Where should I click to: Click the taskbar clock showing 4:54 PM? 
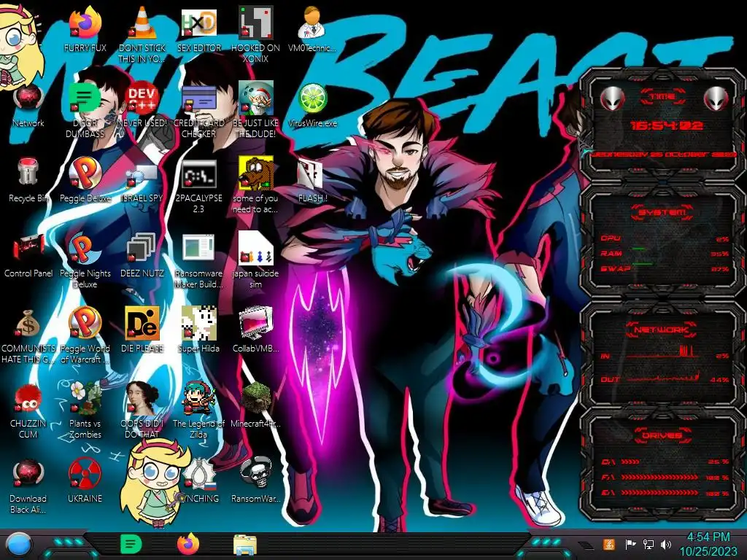point(708,544)
